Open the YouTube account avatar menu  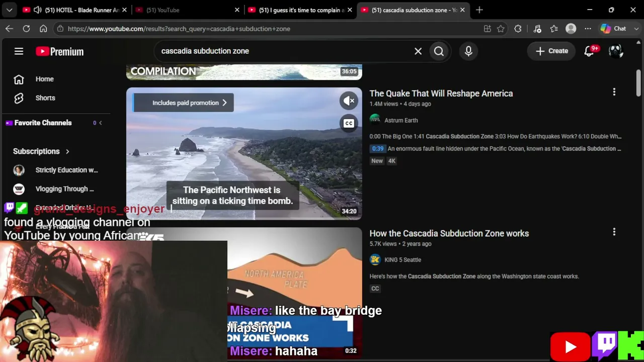pos(616,51)
